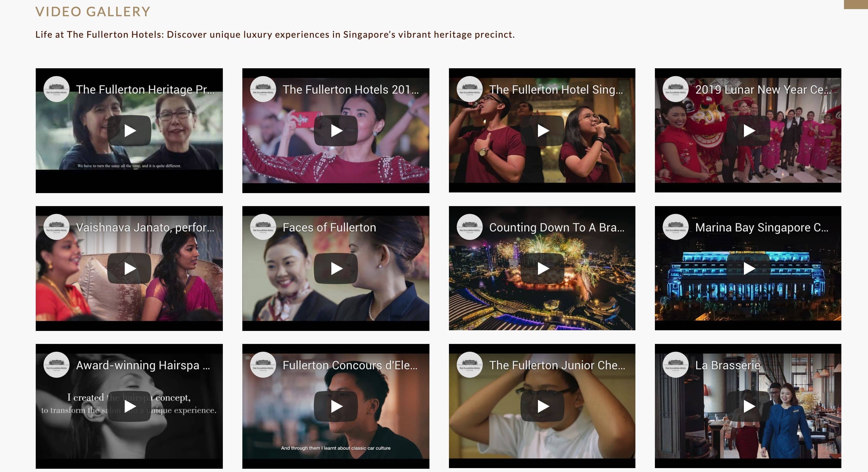Open title link 'Faces of Fullerton'
This screenshot has width=868, height=472.
tap(329, 228)
